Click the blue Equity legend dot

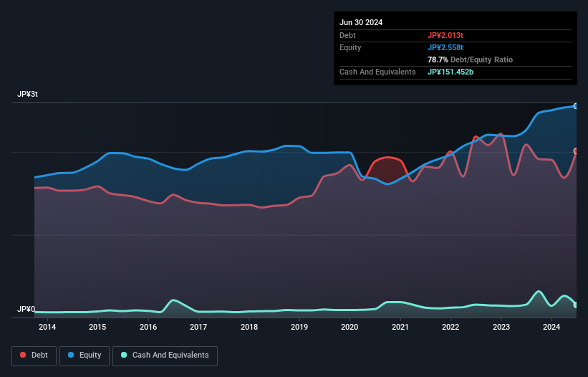point(71,355)
